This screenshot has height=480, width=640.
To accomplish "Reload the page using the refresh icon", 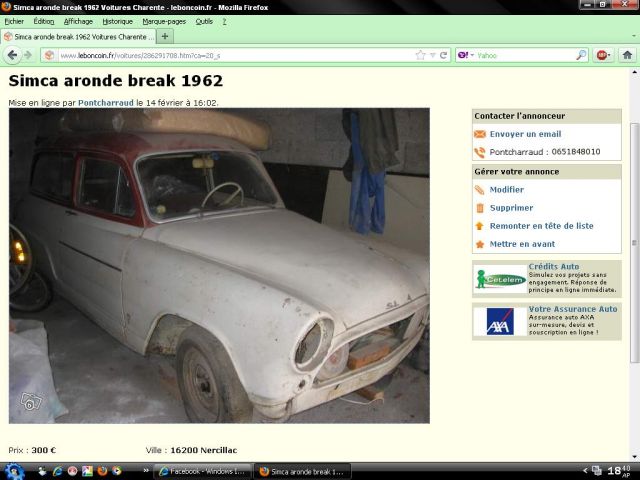I will point(443,55).
